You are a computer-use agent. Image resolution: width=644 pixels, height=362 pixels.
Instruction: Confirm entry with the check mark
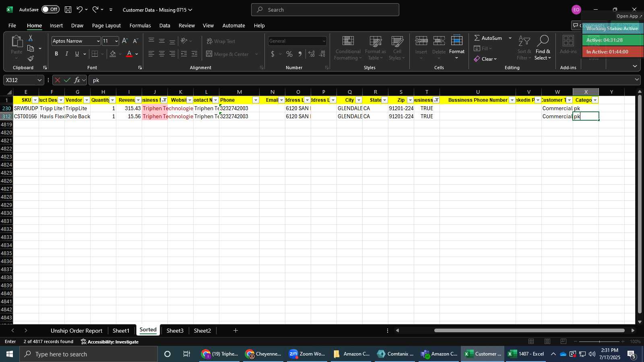[x=67, y=80]
